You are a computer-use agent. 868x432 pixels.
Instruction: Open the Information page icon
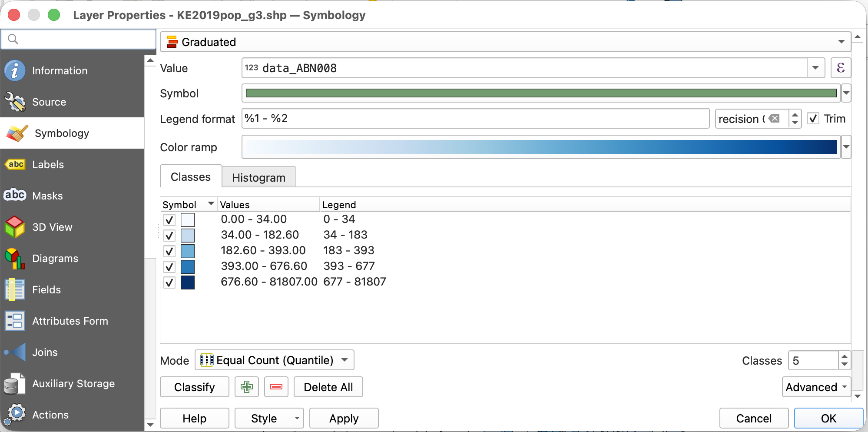point(15,70)
